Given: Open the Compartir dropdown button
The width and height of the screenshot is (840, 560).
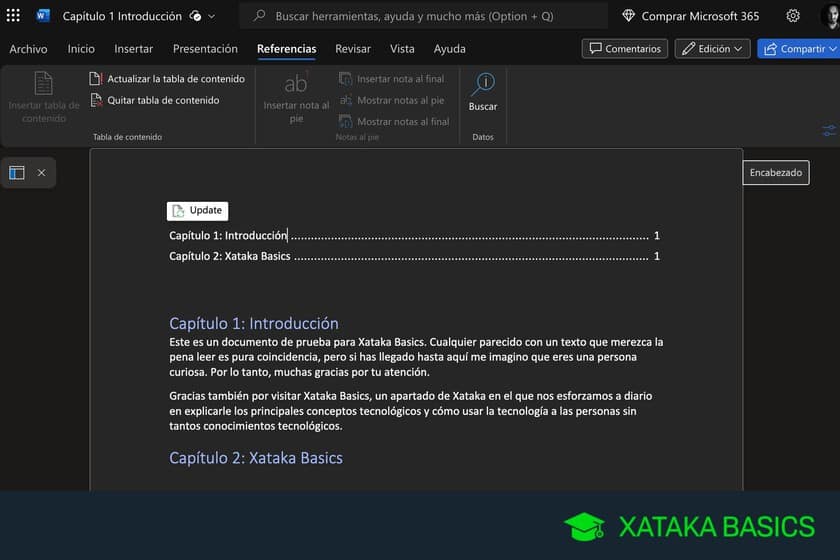Looking at the screenshot, I should [797, 48].
